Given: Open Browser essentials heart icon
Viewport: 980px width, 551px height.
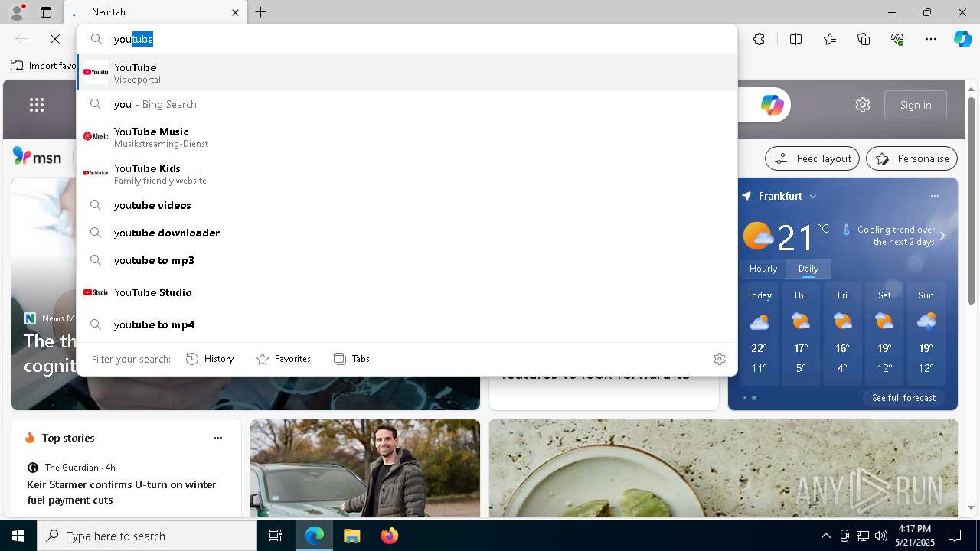Looking at the screenshot, I should pyautogui.click(x=897, y=39).
